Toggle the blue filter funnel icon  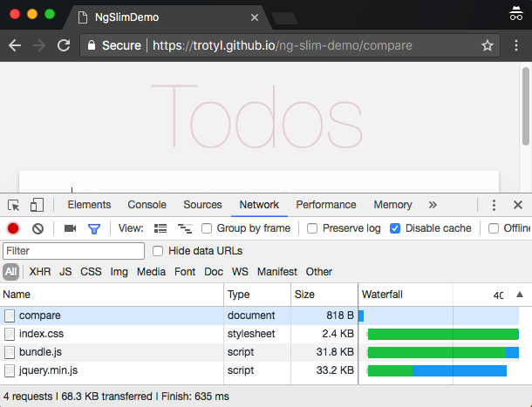pos(94,229)
